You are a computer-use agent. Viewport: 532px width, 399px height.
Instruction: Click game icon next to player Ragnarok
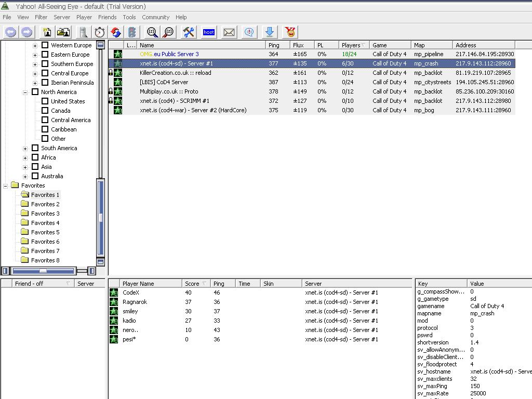(x=114, y=302)
